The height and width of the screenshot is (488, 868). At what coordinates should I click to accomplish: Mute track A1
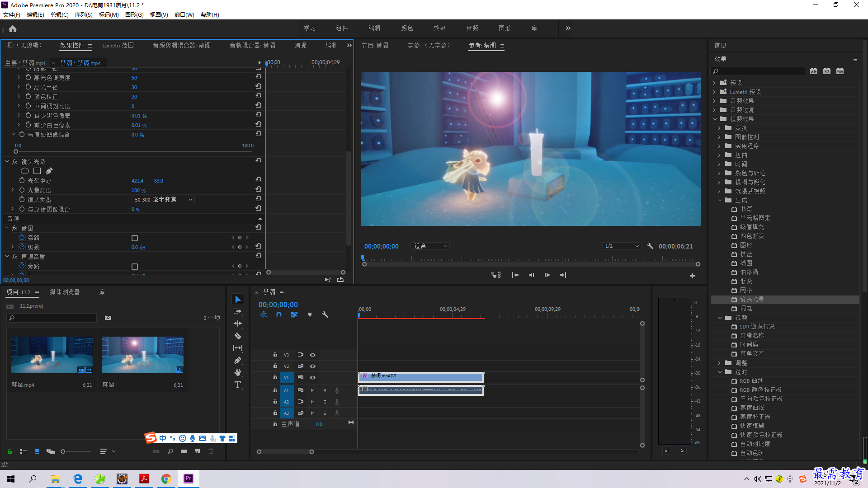[312, 390]
